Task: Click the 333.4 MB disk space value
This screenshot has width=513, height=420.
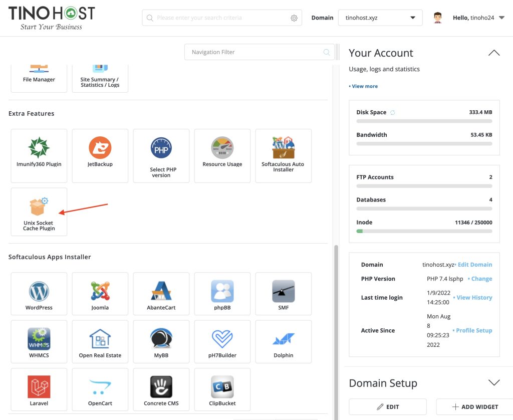Action: [x=480, y=112]
